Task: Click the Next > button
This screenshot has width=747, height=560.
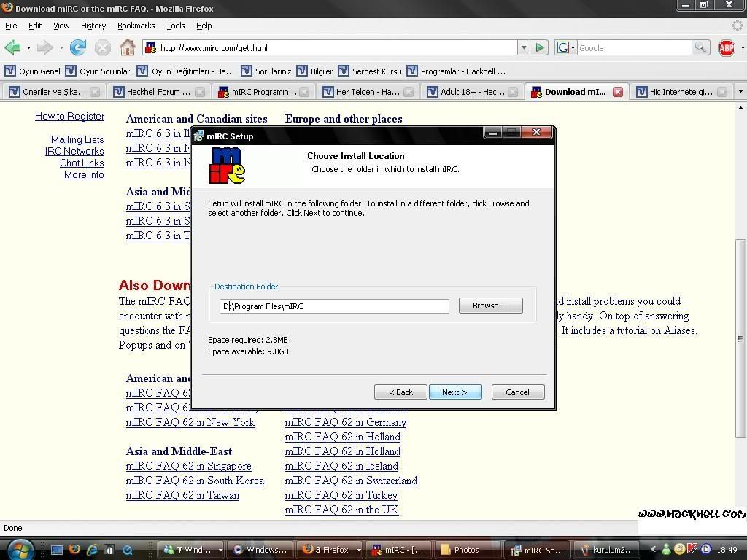Action: point(455,392)
